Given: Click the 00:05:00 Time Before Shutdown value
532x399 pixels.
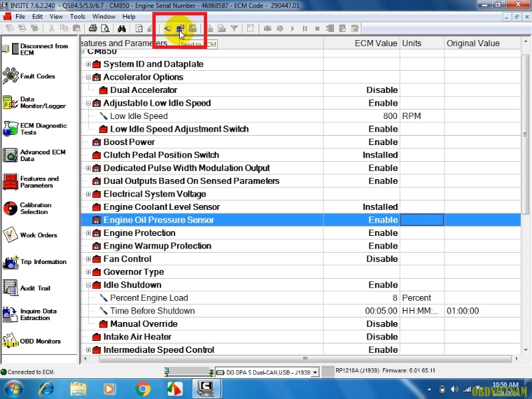Looking at the screenshot, I should [381, 311].
